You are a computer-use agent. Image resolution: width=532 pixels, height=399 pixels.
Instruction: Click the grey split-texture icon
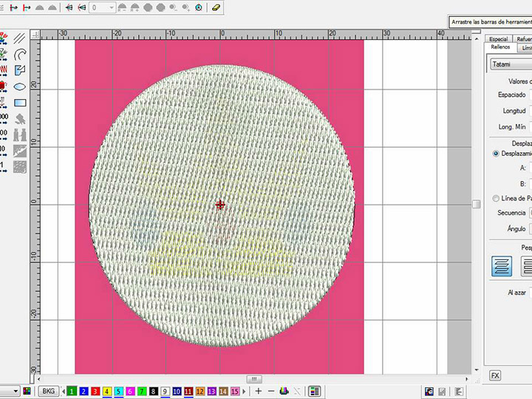pyautogui.click(x=20, y=151)
